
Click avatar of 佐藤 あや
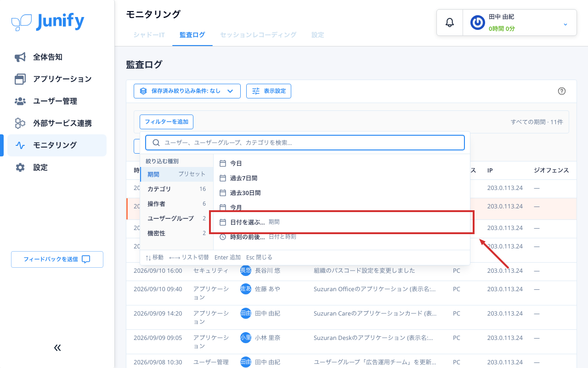246,289
